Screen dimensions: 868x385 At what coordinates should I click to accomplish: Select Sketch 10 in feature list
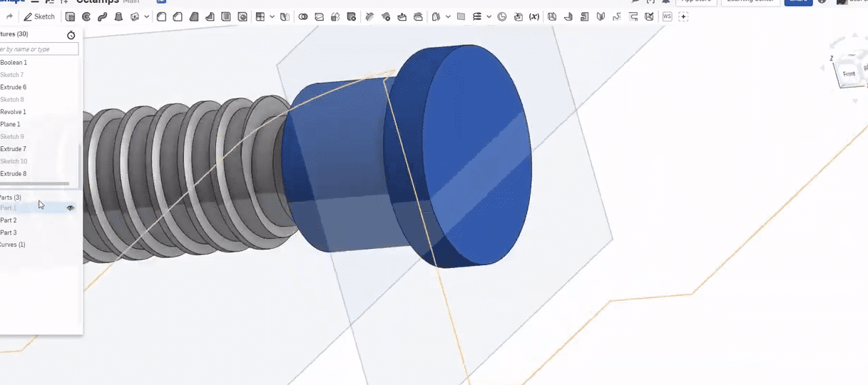(14, 161)
